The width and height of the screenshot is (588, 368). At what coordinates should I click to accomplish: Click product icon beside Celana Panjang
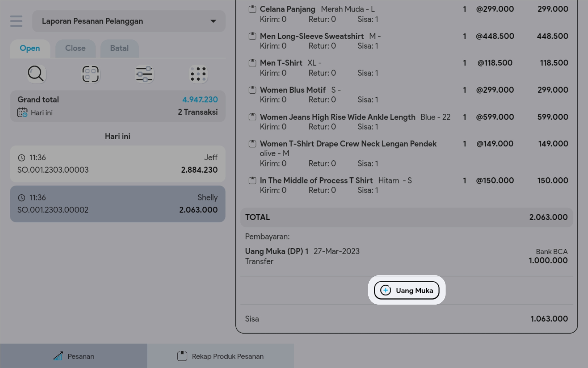coord(252,9)
